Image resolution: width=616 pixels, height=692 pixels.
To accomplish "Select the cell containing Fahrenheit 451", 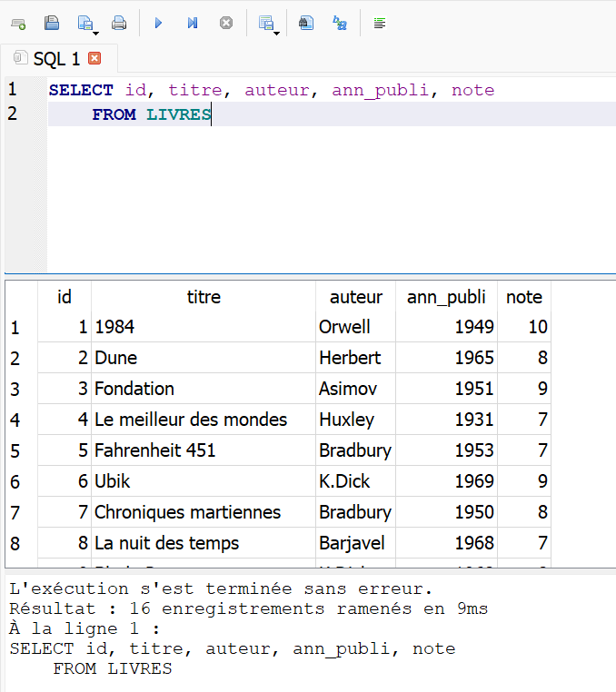I will tap(155, 450).
